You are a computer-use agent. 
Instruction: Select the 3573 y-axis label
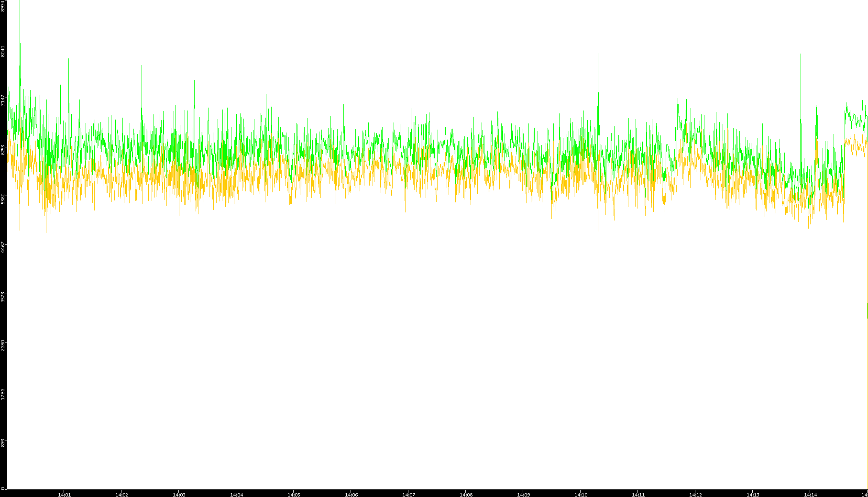pos(3,297)
